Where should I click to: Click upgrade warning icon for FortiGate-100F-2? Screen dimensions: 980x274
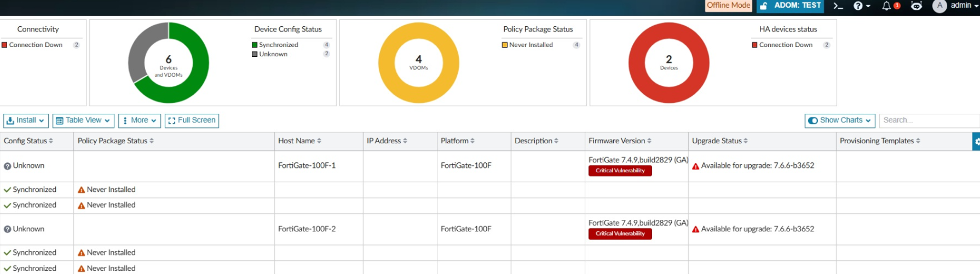pos(696,230)
